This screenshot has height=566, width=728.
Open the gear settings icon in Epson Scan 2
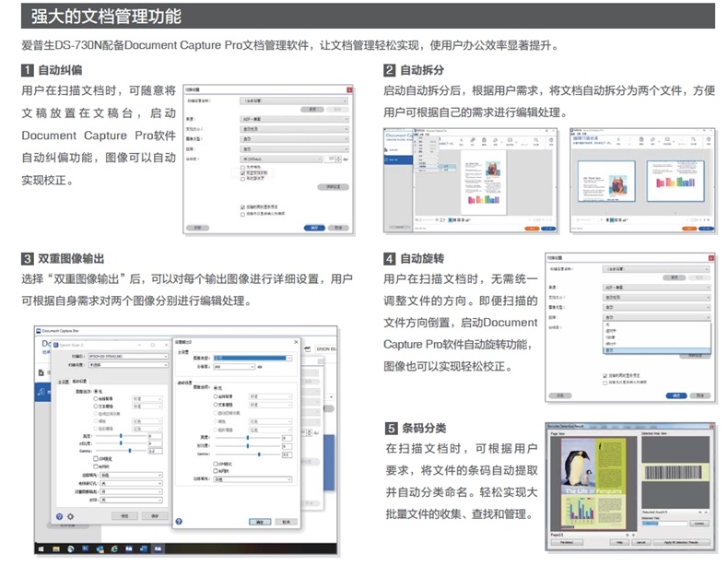click(x=71, y=516)
